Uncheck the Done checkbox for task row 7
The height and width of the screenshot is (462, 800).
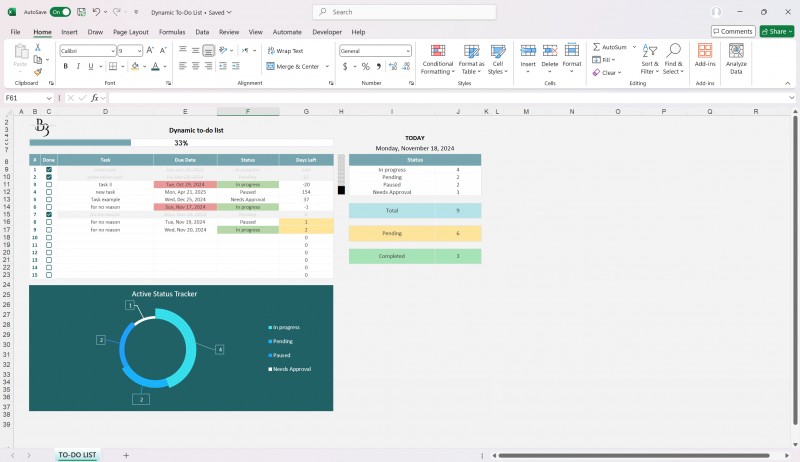coord(49,215)
